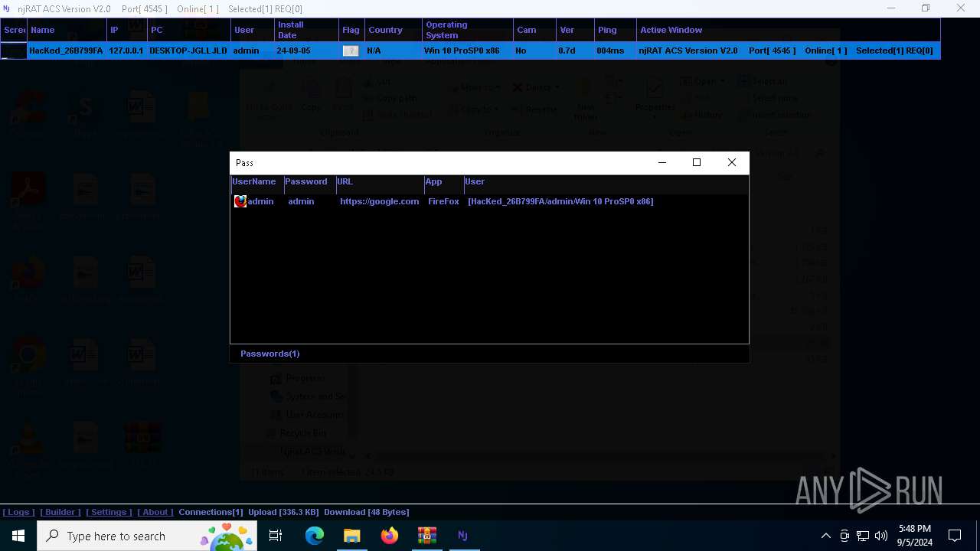Click the Firefox icon in password row
Image resolution: width=980 pixels, height=551 pixels.
click(240, 201)
